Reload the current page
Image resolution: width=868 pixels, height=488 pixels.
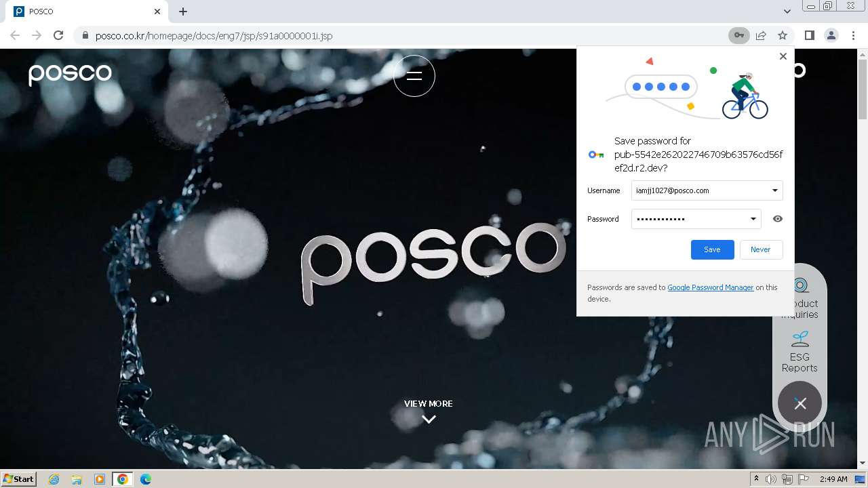pos(58,35)
